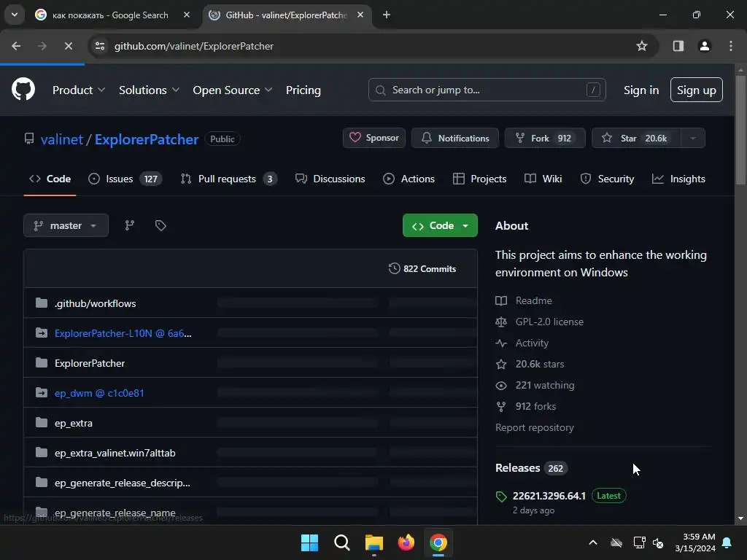Expand the Product menu
The height and width of the screenshot is (560, 747).
coord(79,90)
